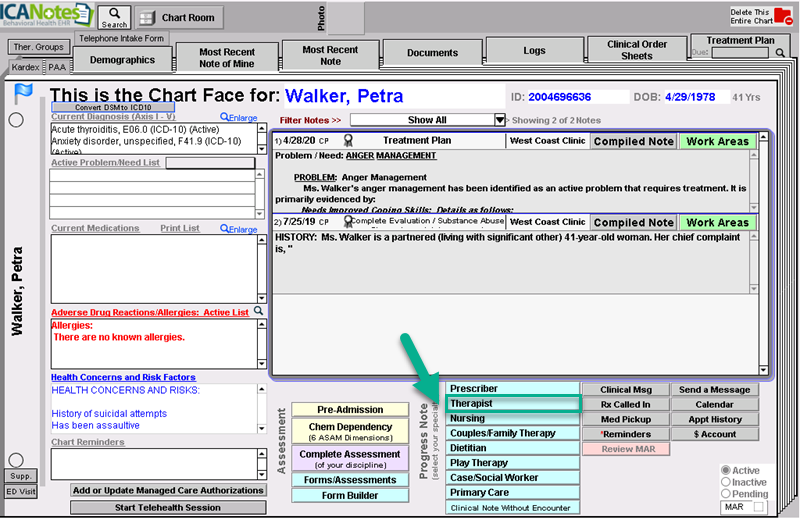
Task: Click down arrow in Allergies box
Action: [x=262, y=364]
